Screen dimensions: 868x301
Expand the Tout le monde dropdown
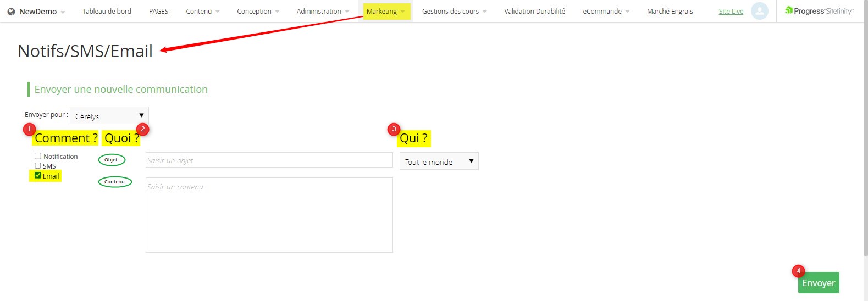439,161
